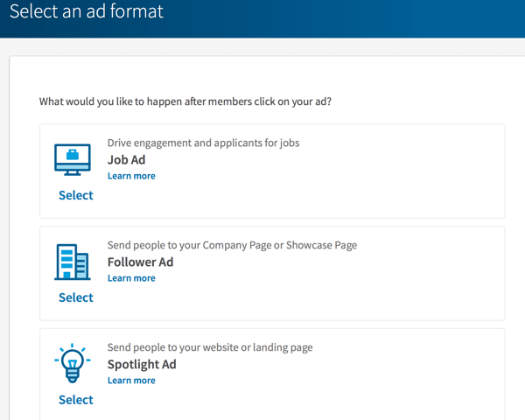Click 'Drive engagement and applicants for jobs' description
This screenshot has width=525, height=420.
[x=204, y=143]
